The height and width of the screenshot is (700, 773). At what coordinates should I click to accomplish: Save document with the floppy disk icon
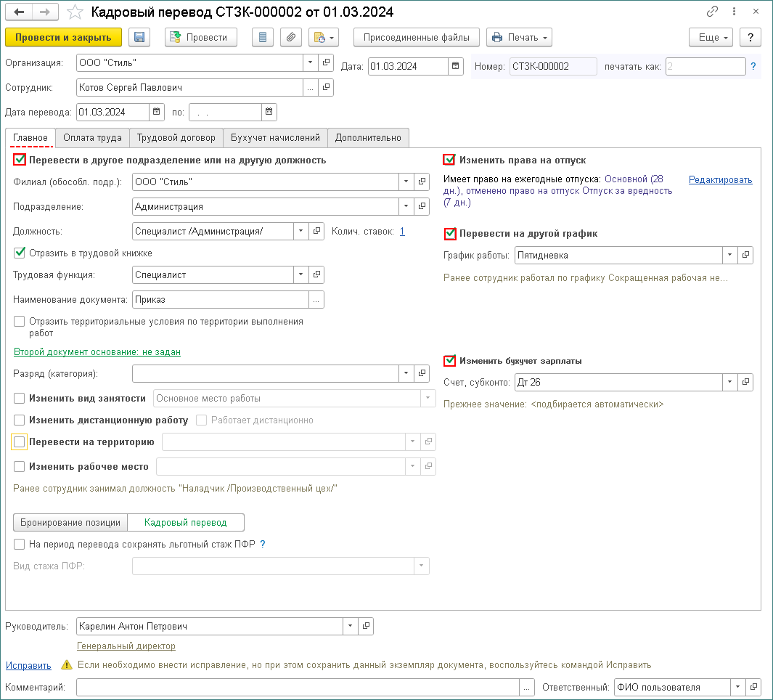pos(139,38)
